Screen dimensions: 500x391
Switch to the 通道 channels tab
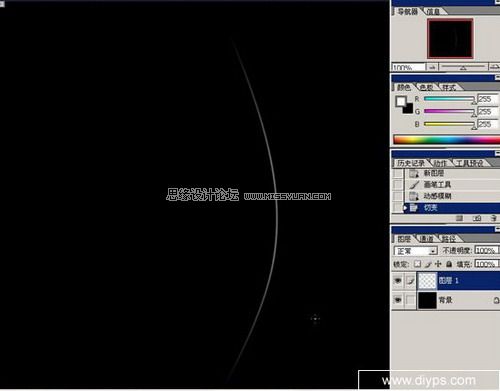(x=426, y=239)
